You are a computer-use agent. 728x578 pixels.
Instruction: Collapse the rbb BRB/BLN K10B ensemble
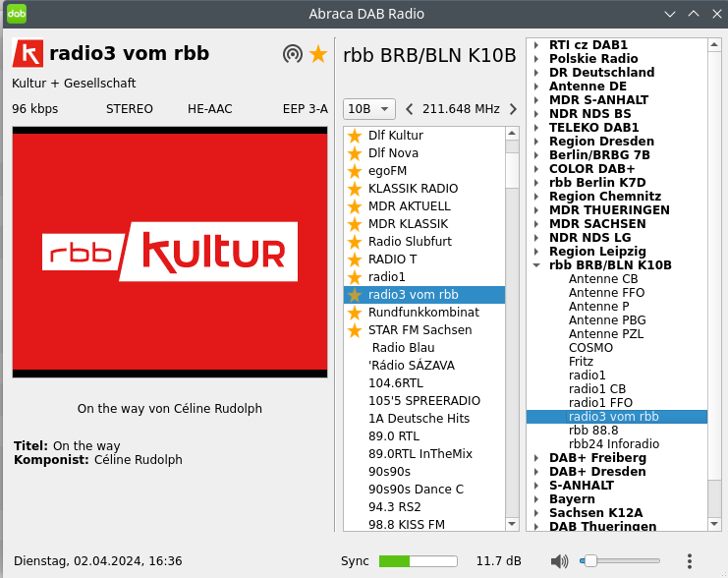(x=536, y=265)
